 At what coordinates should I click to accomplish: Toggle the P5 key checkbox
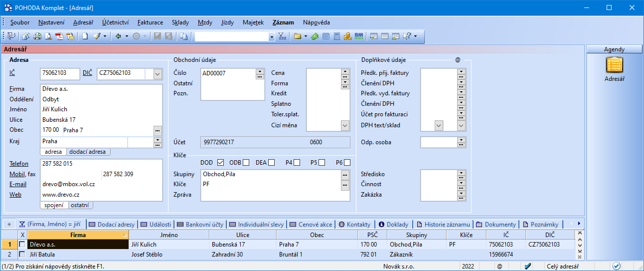click(x=322, y=162)
